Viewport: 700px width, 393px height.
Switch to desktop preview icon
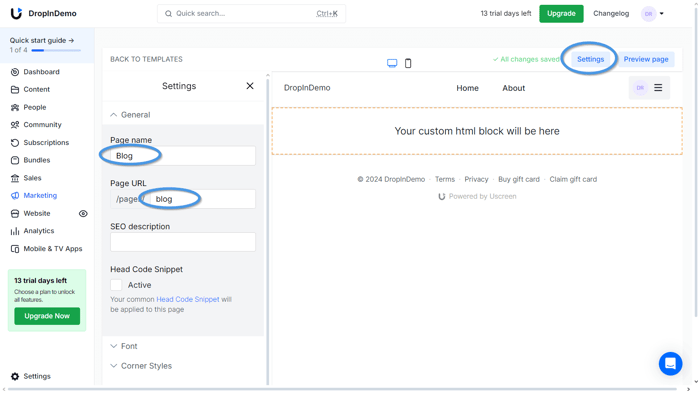(x=392, y=63)
